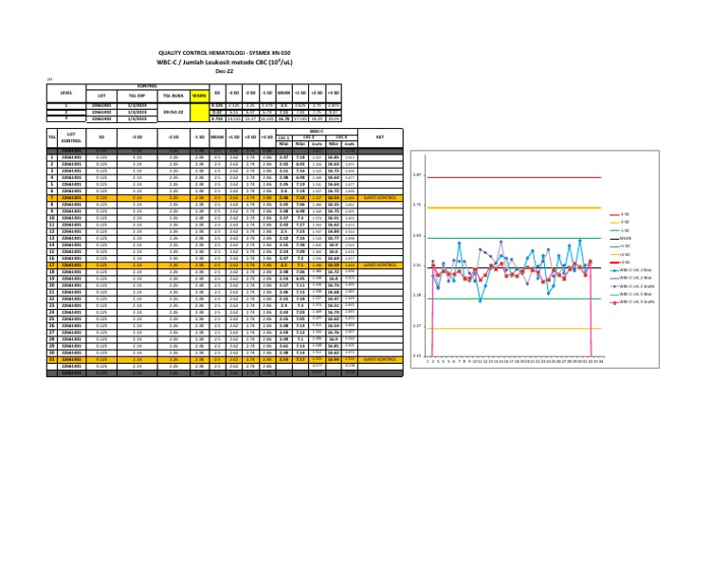This screenshot has height=562, width=728.
Task: Select the 'LEVEL' header in the control table
Action: click(x=66, y=93)
